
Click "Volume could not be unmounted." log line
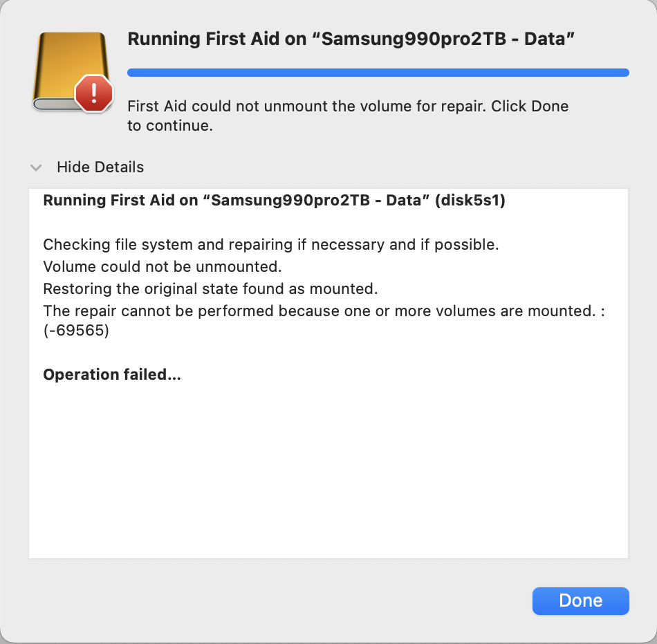click(x=162, y=266)
